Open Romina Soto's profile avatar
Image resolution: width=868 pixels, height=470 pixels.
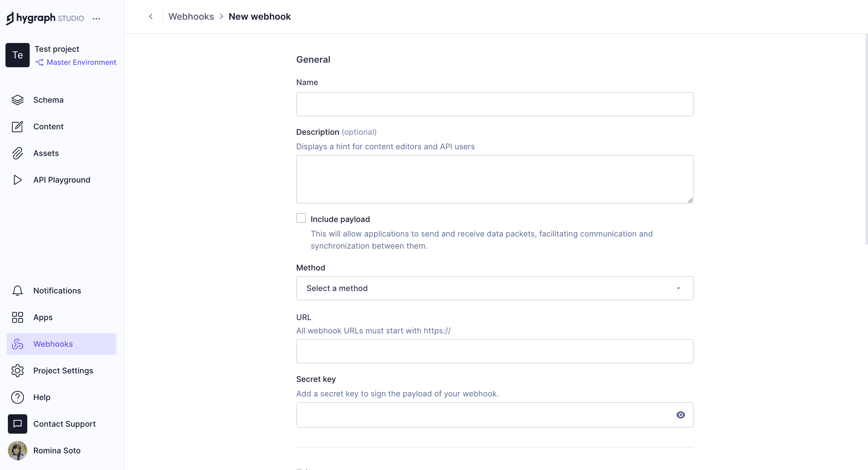pyautogui.click(x=18, y=450)
